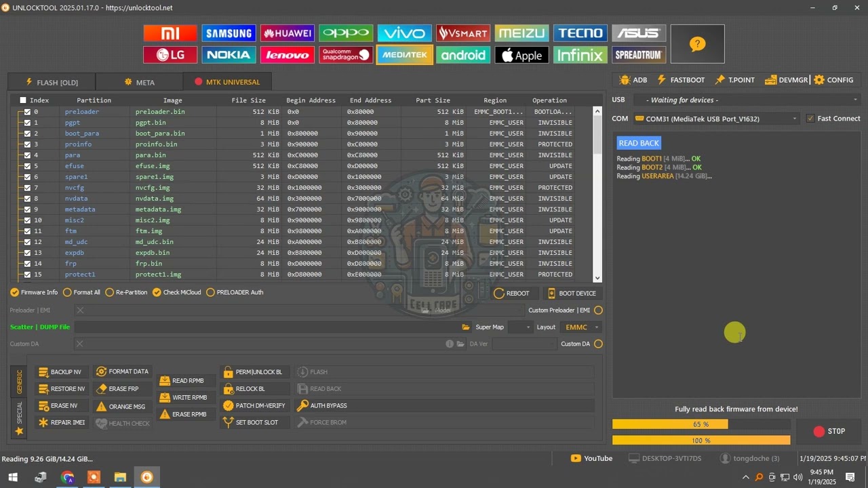
Task: Select the Xiaomi MI brand icon
Action: click(x=170, y=33)
